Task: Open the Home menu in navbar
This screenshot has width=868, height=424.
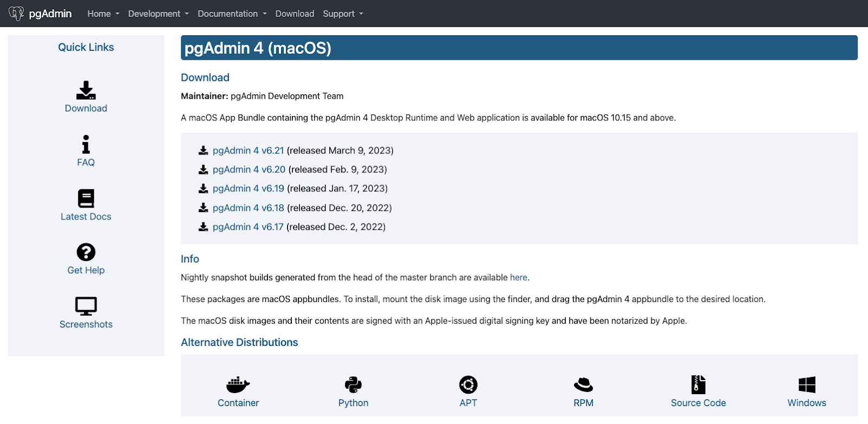Action: [103, 14]
